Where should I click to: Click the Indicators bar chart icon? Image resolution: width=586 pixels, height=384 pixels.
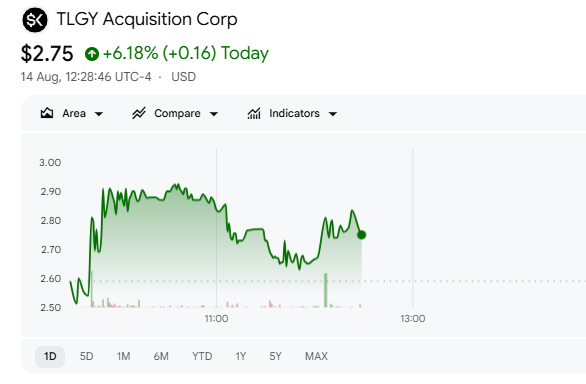(x=254, y=113)
